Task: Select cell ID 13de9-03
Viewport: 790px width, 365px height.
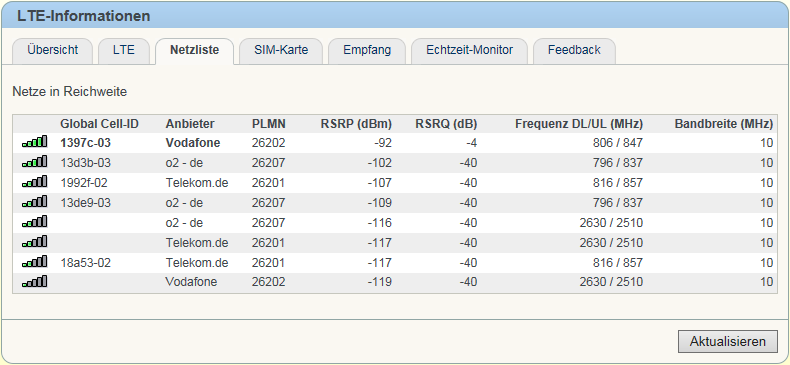Action: (x=86, y=203)
